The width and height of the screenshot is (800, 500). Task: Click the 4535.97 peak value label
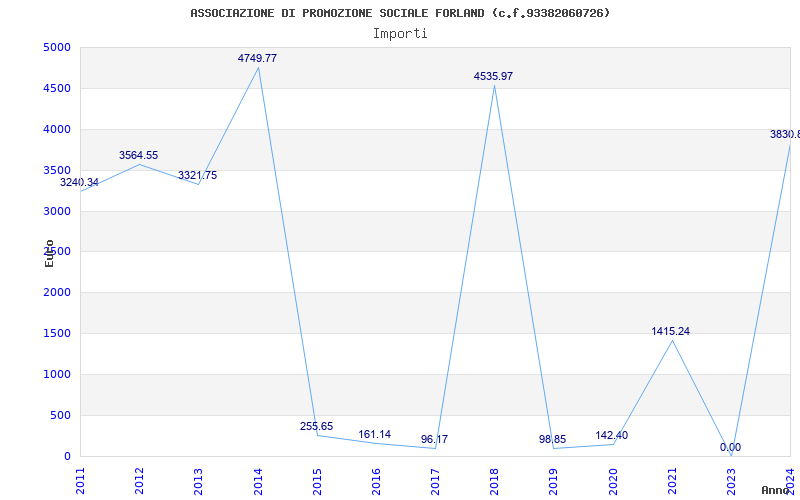[x=493, y=77]
